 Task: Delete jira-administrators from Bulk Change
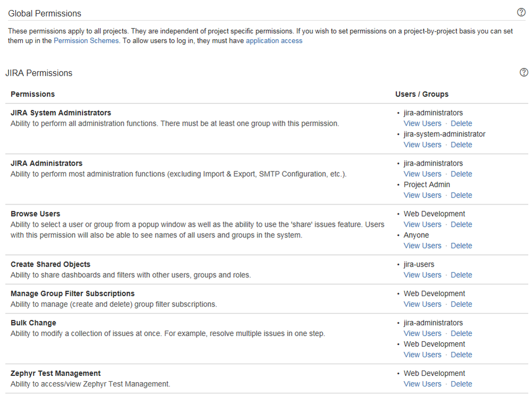tap(461, 333)
